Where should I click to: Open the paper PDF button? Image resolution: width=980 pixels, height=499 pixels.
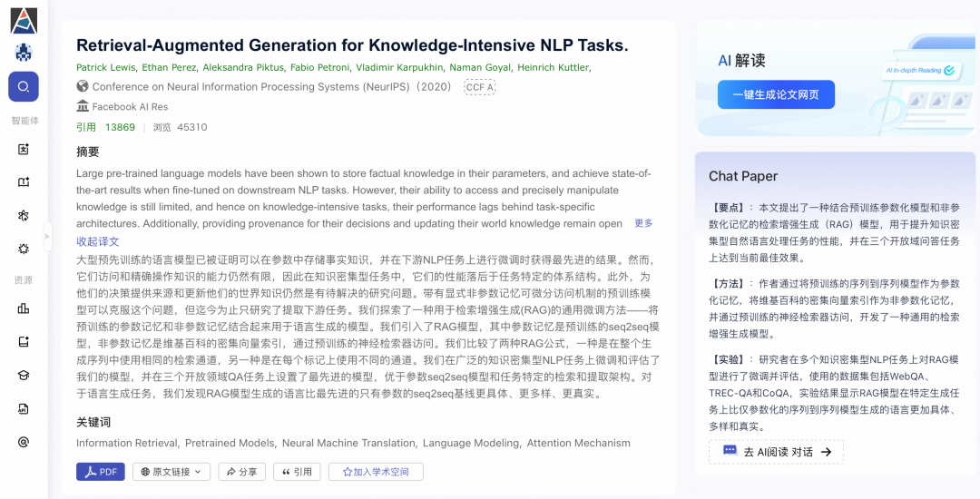click(101, 472)
